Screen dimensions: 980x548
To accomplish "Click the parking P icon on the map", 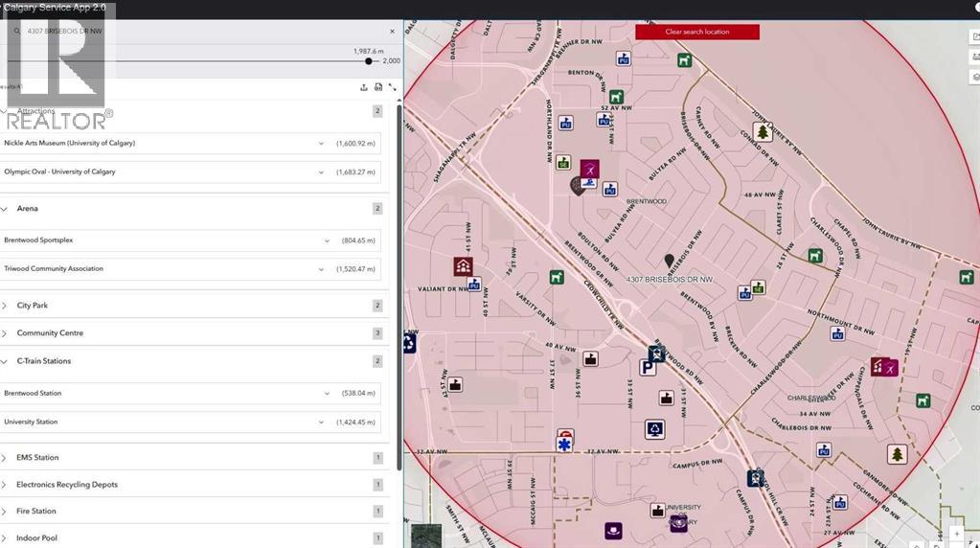I will pyautogui.click(x=648, y=367).
